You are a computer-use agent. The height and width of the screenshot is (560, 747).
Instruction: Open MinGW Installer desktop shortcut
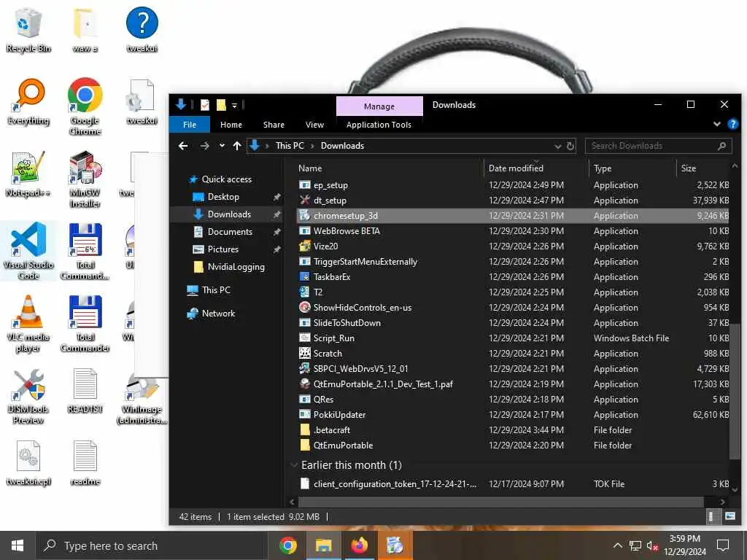click(85, 179)
